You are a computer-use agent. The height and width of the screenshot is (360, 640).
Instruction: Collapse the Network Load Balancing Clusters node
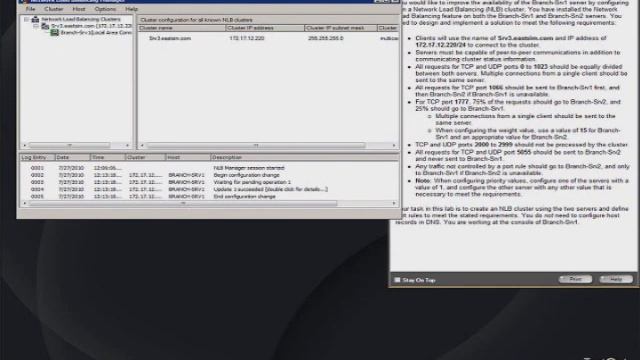(x=26, y=19)
